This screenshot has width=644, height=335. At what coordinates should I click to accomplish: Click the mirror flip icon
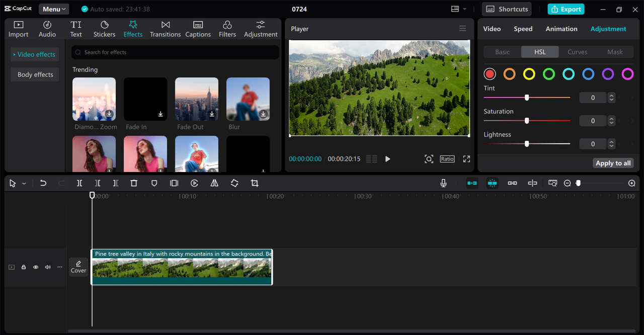[214, 183]
